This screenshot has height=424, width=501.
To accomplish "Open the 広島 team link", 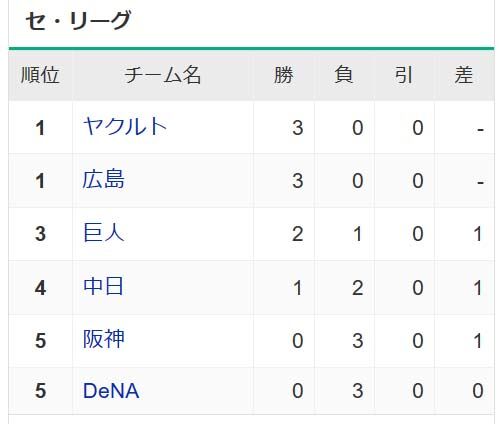I will 104,180.
